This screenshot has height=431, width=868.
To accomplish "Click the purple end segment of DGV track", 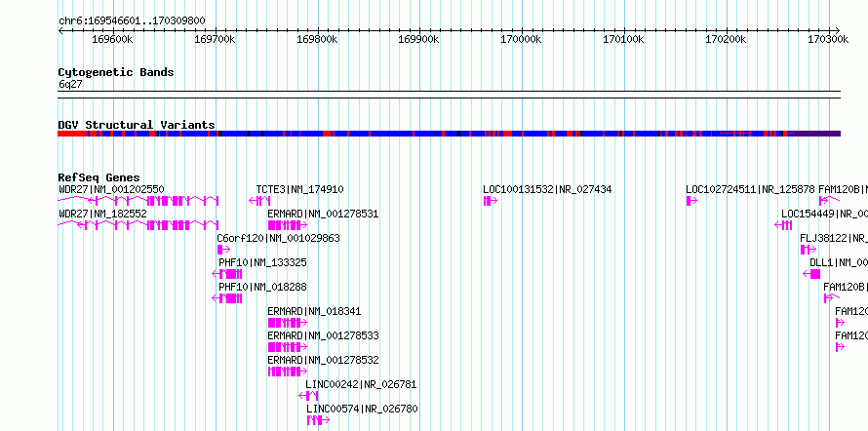I will pyautogui.click(x=816, y=134).
